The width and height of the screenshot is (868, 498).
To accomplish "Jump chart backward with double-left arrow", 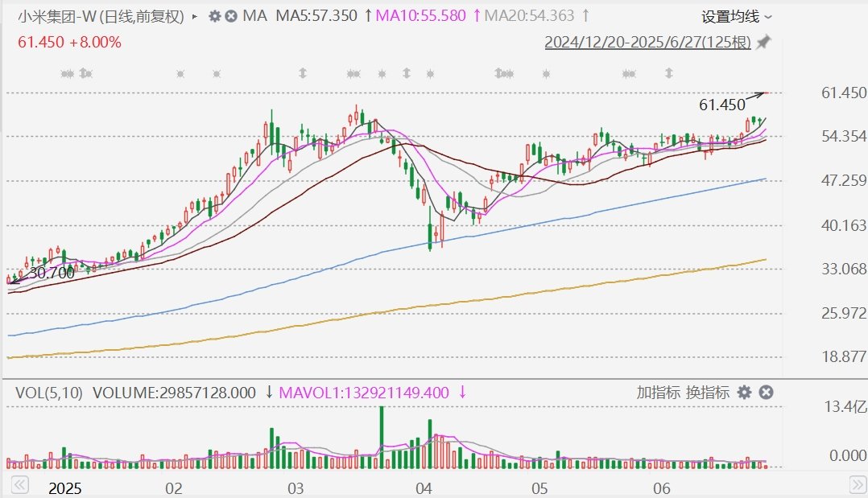I will coord(19,485).
